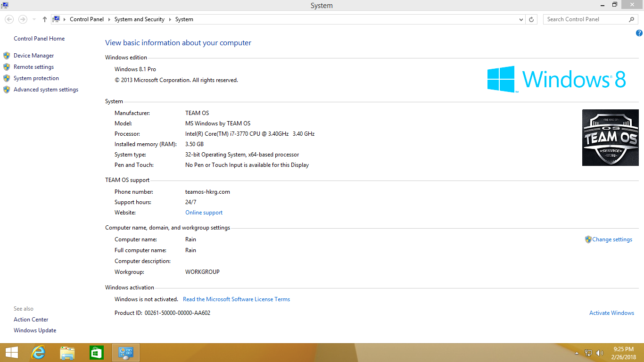This screenshot has width=644, height=362.
Task: Click the Full computer name value 'Rain'
Action: click(x=191, y=250)
